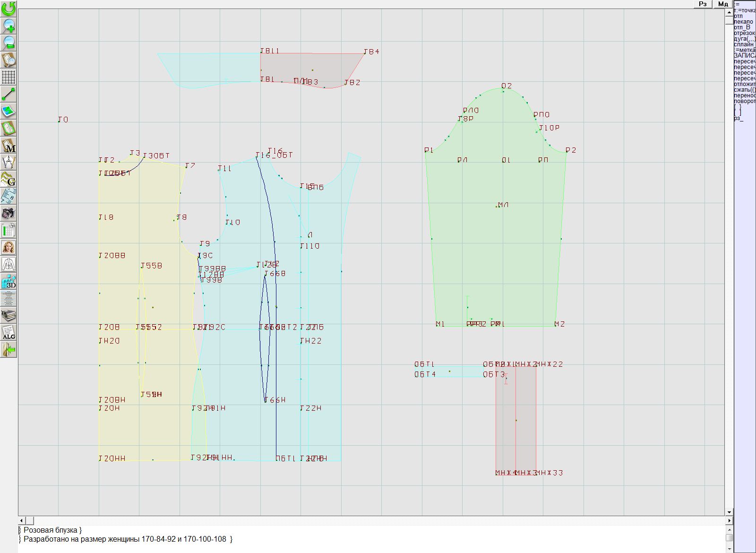Click the green refresh arrow icon
Image resolution: width=756 pixels, height=553 pixels.
coord(9,8)
